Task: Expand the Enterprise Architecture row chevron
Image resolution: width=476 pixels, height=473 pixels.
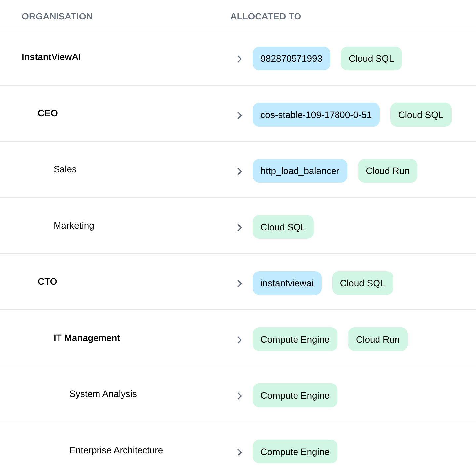Action: (240, 452)
